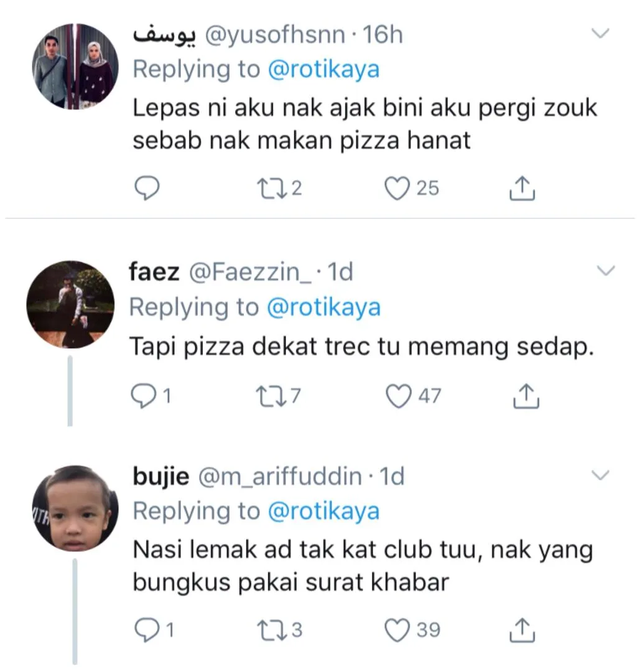640x672 pixels.
Task: Expand the more menu on faez's tweet
Action: tap(606, 271)
